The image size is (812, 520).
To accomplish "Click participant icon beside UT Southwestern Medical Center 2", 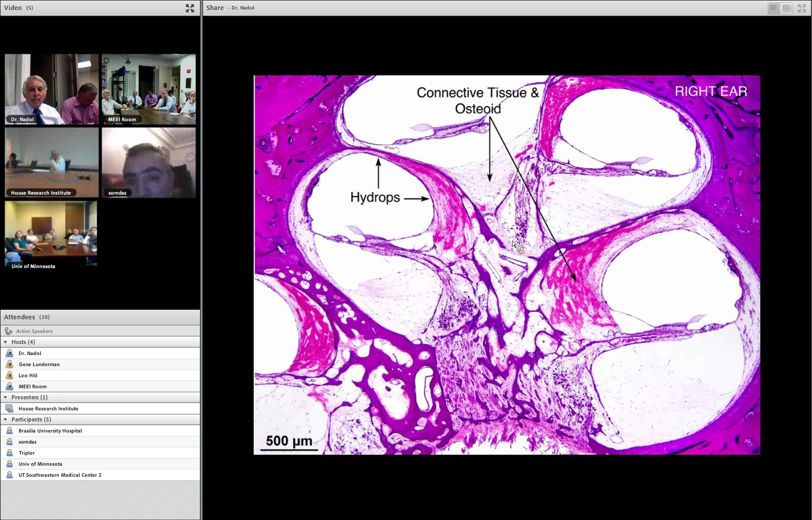I will 9,475.
